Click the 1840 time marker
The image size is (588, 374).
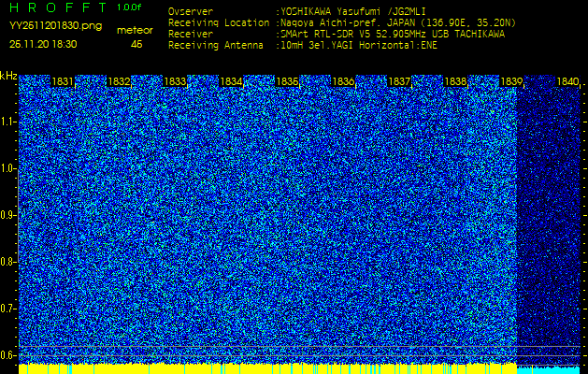567,81
